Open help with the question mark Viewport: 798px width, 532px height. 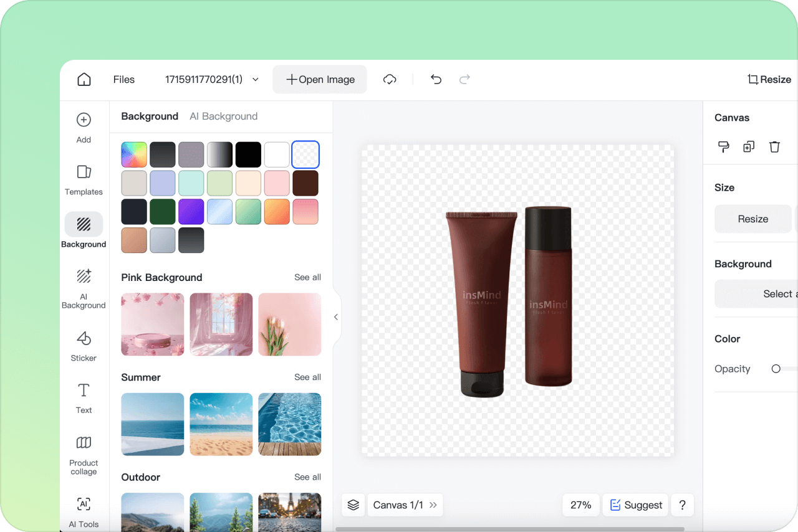(x=683, y=505)
